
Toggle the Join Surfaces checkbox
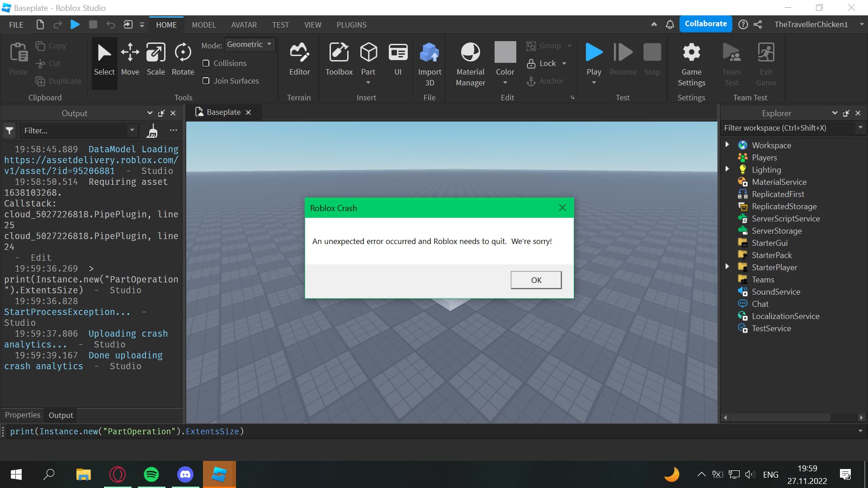click(206, 81)
